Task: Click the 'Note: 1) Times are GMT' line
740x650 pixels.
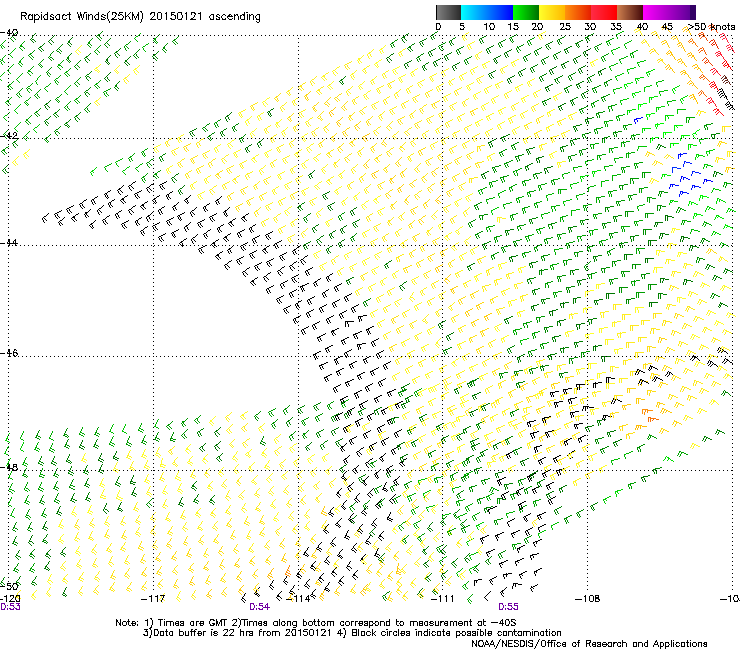Action: (x=316, y=623)
